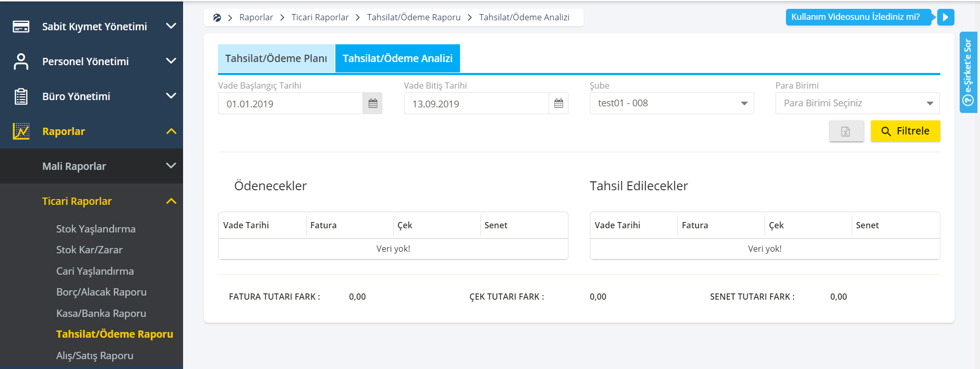Viewport: 980px width, 369px height.
Task: Click the Sabit Kıymet Yönetimi card icon
Action: click(21, 27)
